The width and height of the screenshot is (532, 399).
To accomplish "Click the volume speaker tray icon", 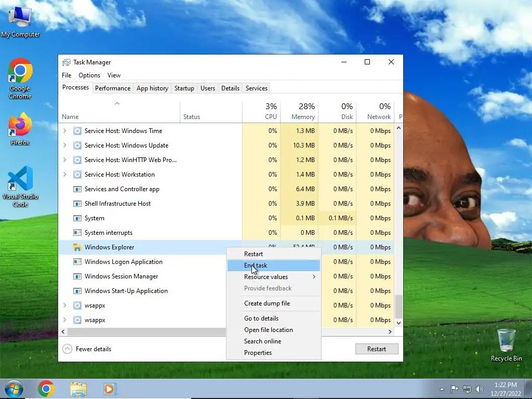I will (480, 389).
